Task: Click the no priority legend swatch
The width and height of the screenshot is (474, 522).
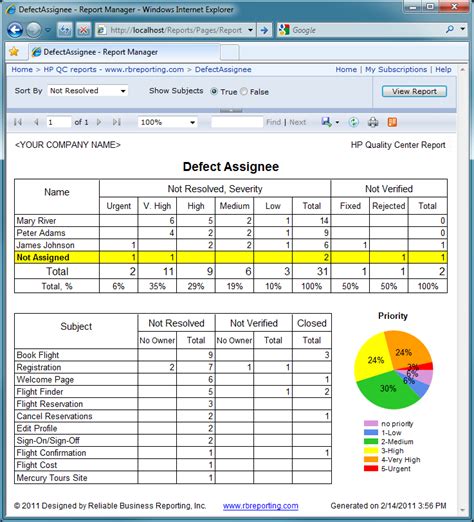Action: tap(371, 423)
